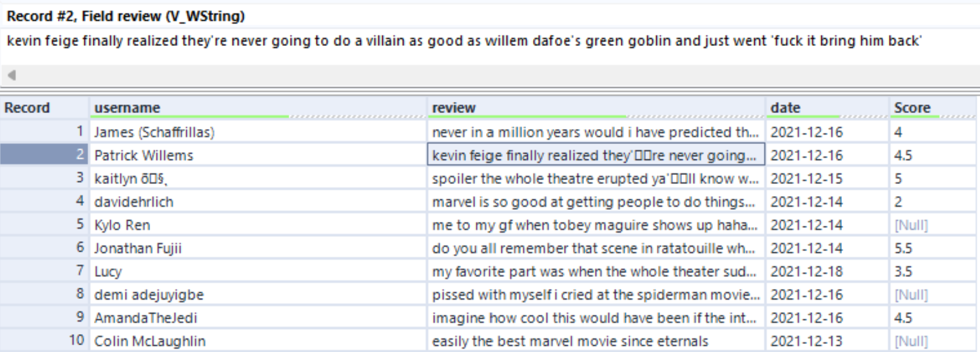Select the review column header
Image resolution: width=980 pixels, height=352 pixels.
454,108
